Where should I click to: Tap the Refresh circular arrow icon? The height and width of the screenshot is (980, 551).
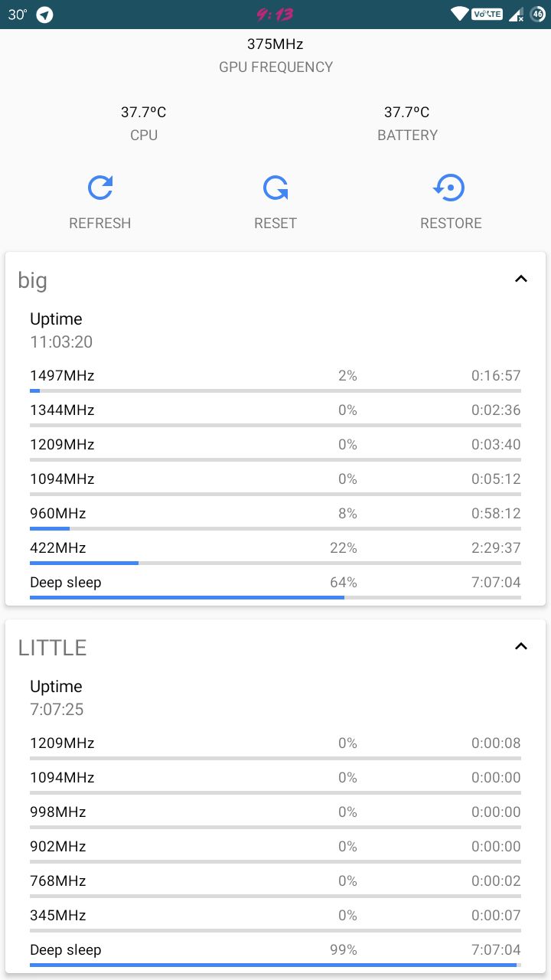[x=100, y=188]
